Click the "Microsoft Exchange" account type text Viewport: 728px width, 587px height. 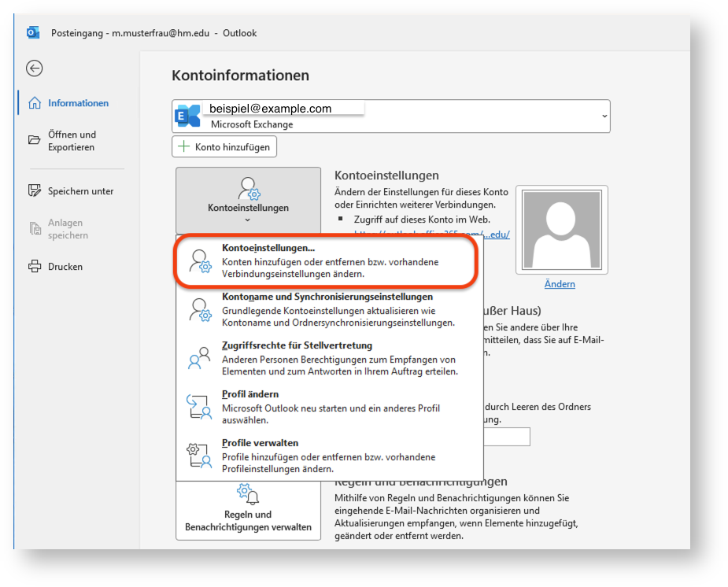click(x=252, y=124)
